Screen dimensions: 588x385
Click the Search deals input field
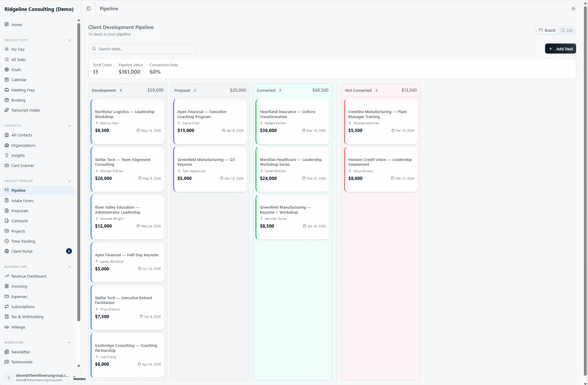click(142, 49)
